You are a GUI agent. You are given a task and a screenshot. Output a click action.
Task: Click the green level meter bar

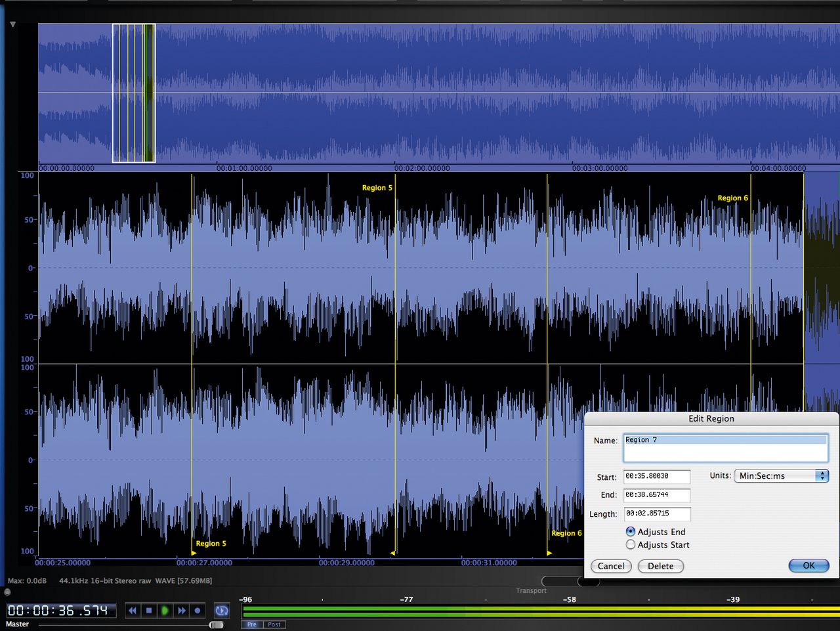coord(540,610)
